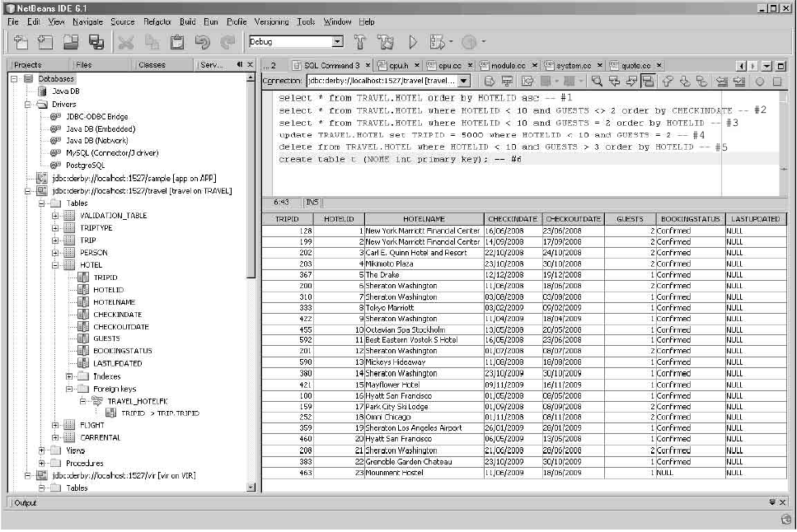This screenshot has height=532, width=797.
Task: Click the Run Main Project play icon
Action: pyautogui.click(x=413, y=42)
